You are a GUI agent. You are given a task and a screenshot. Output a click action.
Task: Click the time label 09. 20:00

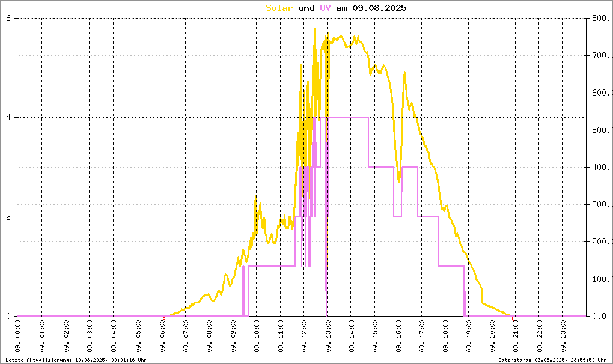tap(492, 336)
